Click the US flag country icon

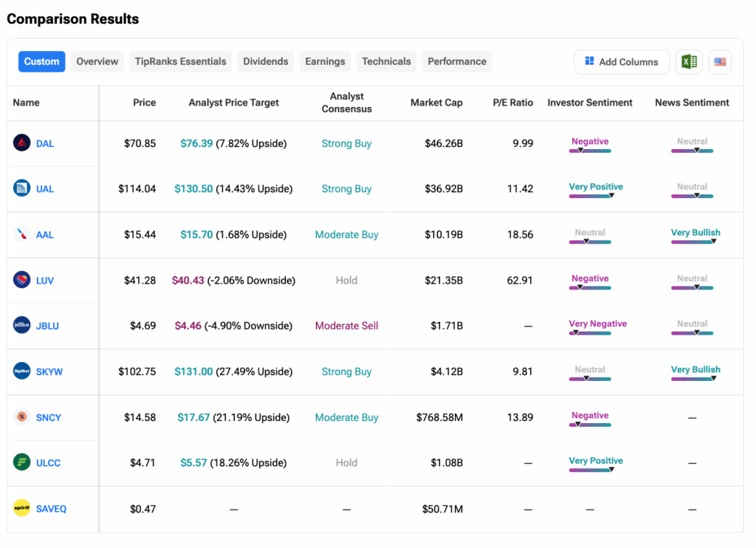pos(720,62)
